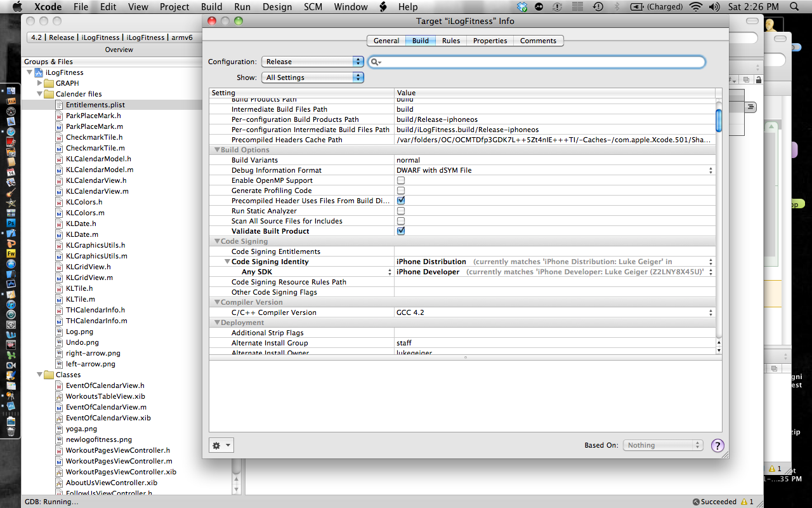
Task: Switch to the Properties tab
Action: click(x=490, y=41)
